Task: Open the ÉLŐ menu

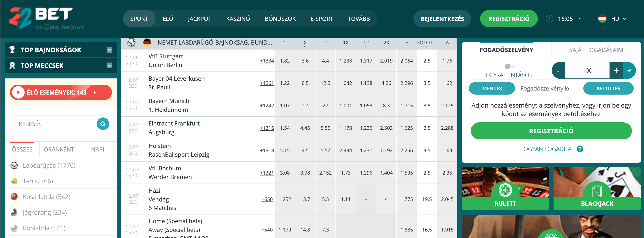Action: coord(168,19)
